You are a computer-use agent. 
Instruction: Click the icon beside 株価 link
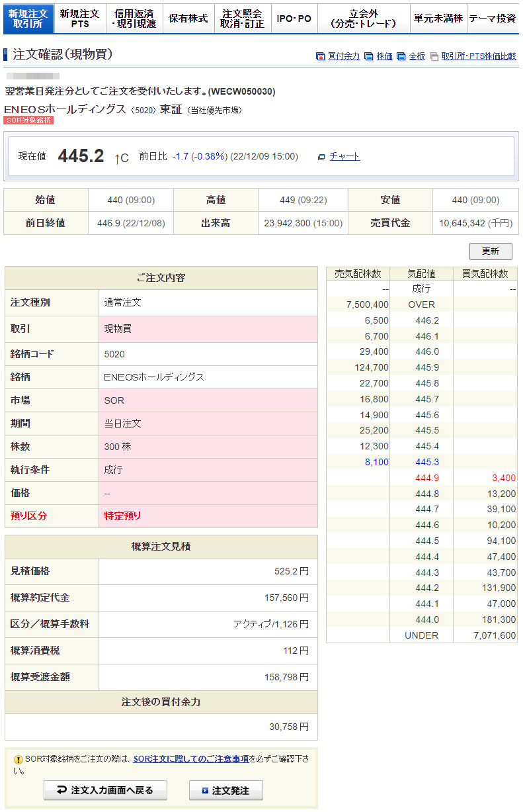pyautogui.click(x=368, y=57)
